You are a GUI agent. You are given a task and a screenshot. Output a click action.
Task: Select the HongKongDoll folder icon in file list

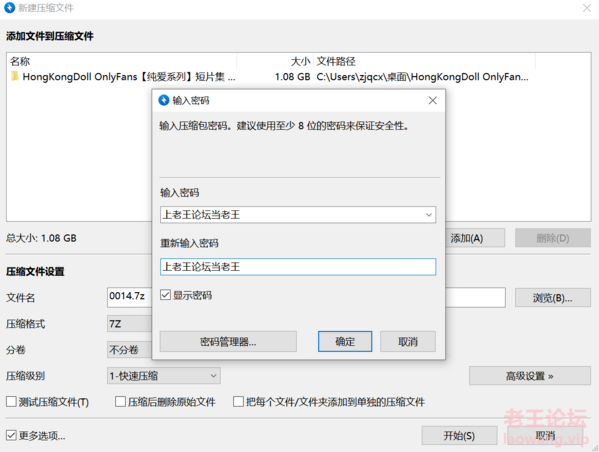15,76
